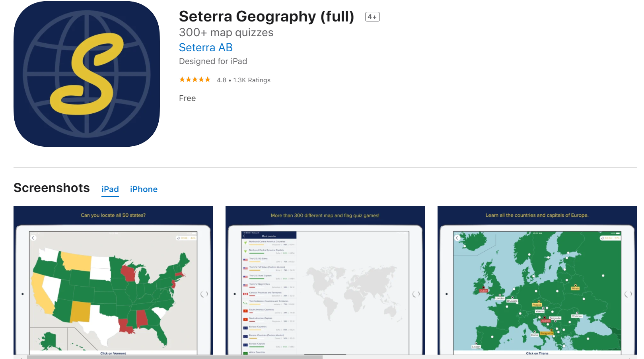Switch to the iPhone screenshots tab
The height and width of the screenshot is (359, 644).
[x=144, y=189]
